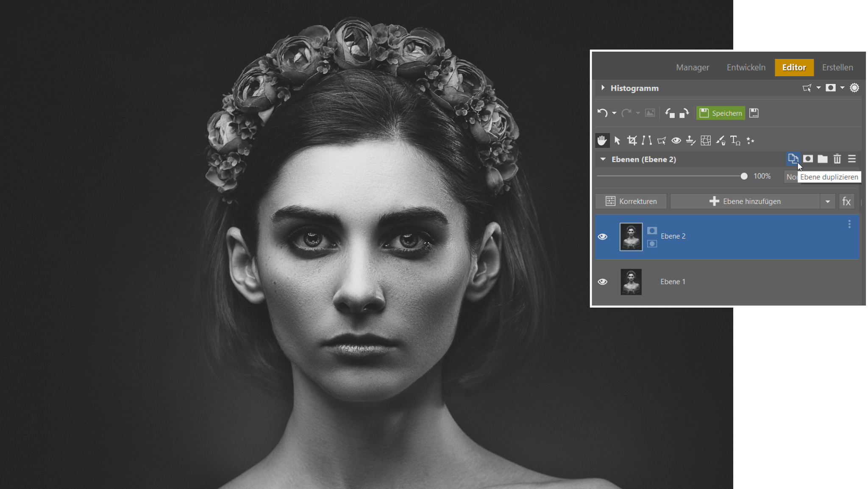Open the three-dot menu on Ebene 2

849,224
